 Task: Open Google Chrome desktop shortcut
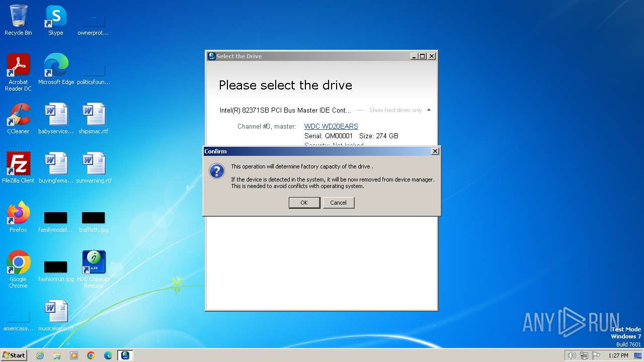pyautogui.click(x=18, y=269)
